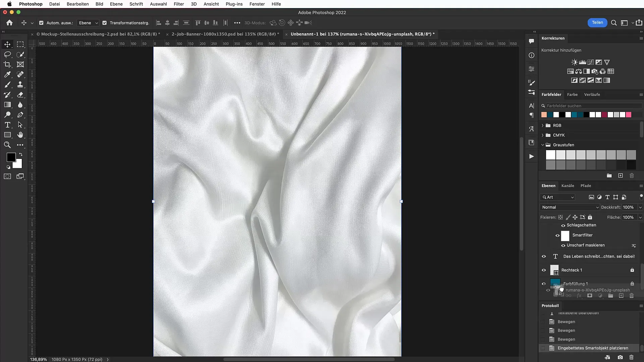Open the comments panel icon

[x=532, y=41]
